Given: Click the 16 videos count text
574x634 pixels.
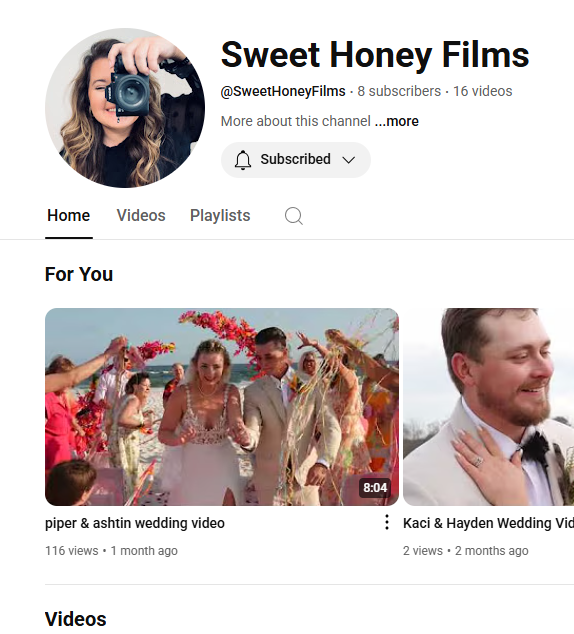Looking at the screenshot, I should point(483,91).
